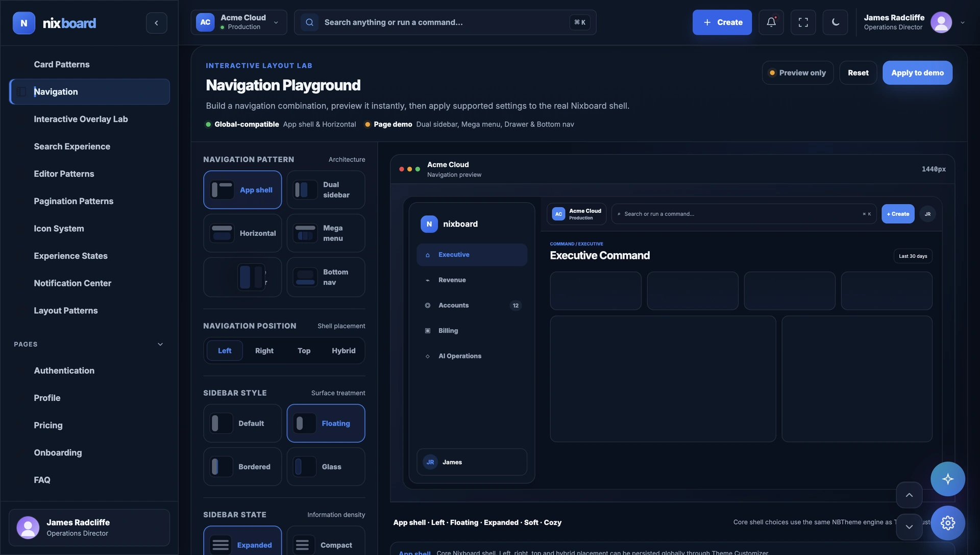The image size is (980, 555).
Task: Click the preview + Create button
Action: click(x=898, y=214)
